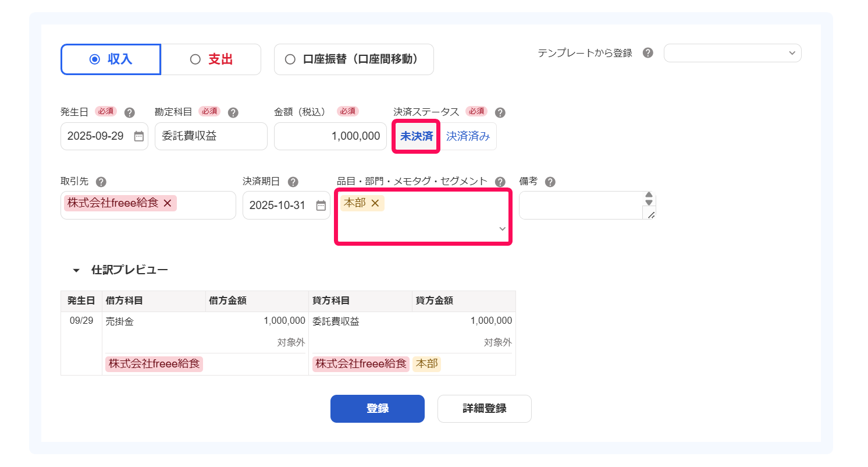Click 委託費収益 in 貸方科目 column
The width and height of the screenshot is (868, 467).
(336, 321)
